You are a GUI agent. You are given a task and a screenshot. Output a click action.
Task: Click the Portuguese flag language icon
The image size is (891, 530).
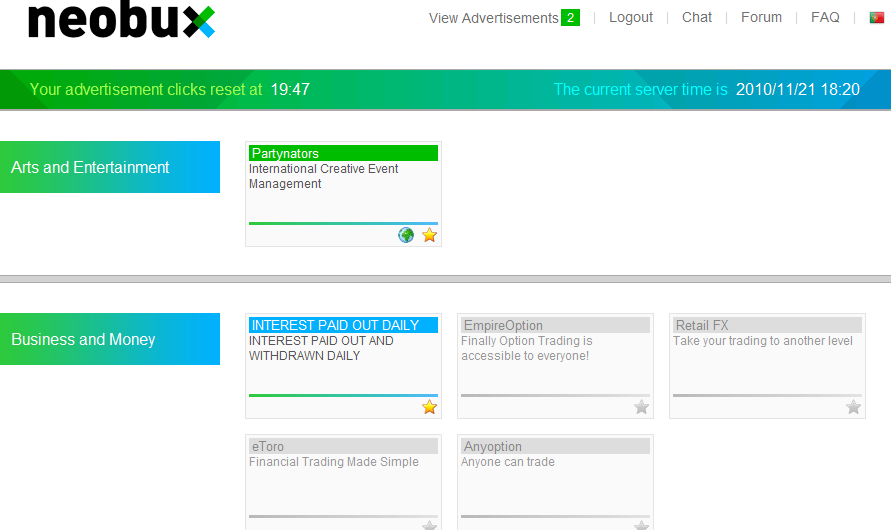(x=876, y=18)
